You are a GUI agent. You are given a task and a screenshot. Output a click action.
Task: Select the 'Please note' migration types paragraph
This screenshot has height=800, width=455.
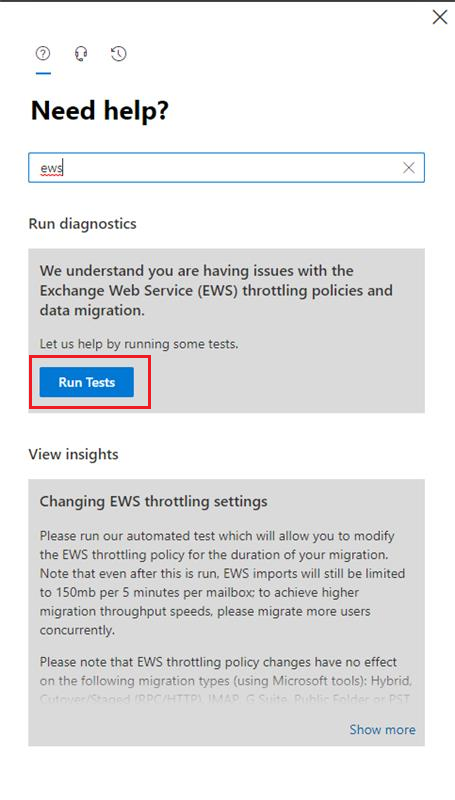click(x=225, y=681)
